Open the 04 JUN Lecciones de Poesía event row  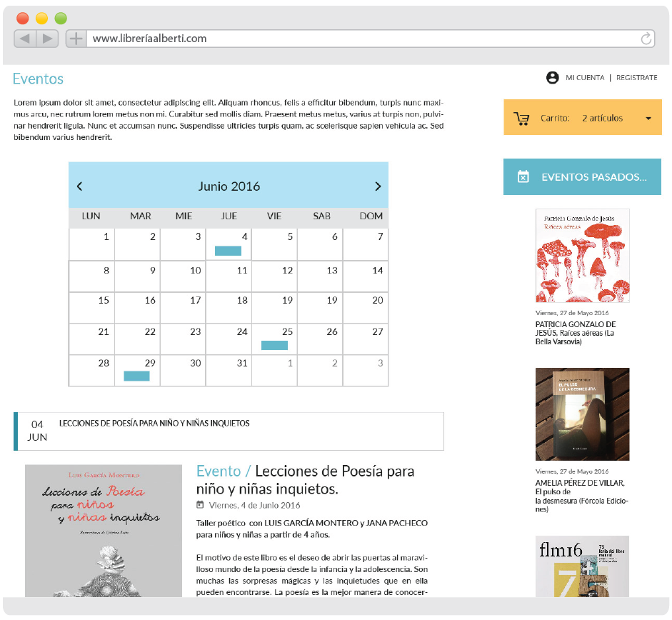(x=229, y=431)
